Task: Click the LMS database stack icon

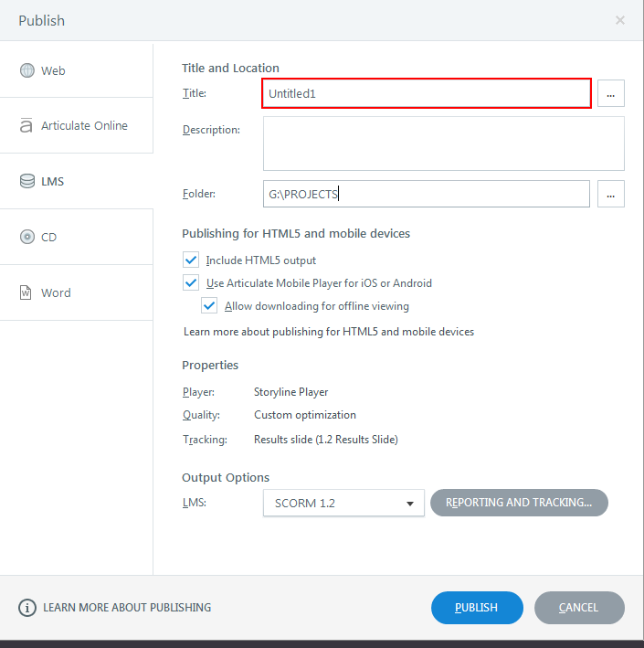Action: [26, 182]
